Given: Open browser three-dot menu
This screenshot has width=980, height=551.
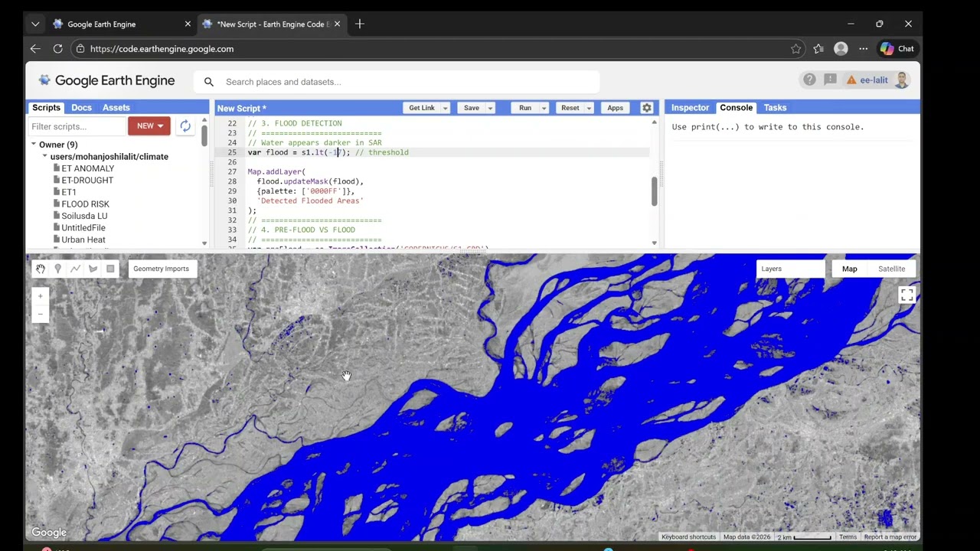Looking at the screenshot, I should click(x=863, y=48).
